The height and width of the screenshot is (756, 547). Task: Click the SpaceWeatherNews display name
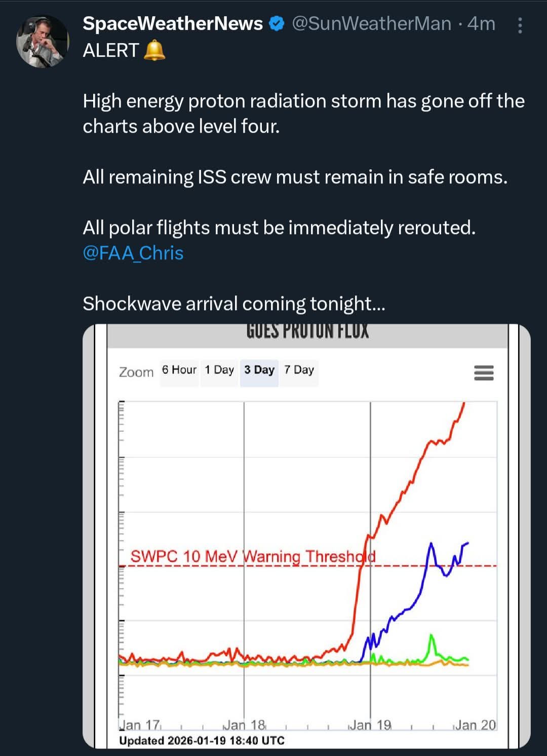coord(173,24)
